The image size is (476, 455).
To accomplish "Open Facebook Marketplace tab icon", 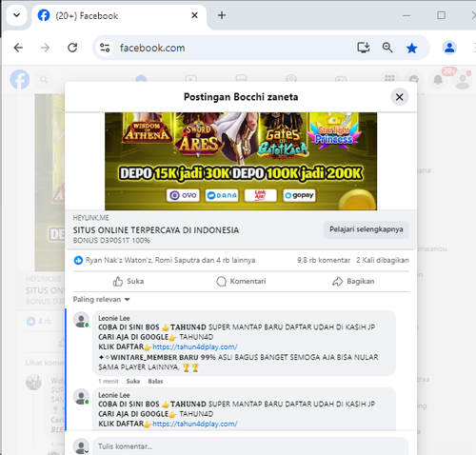I will tap(241, 78).
